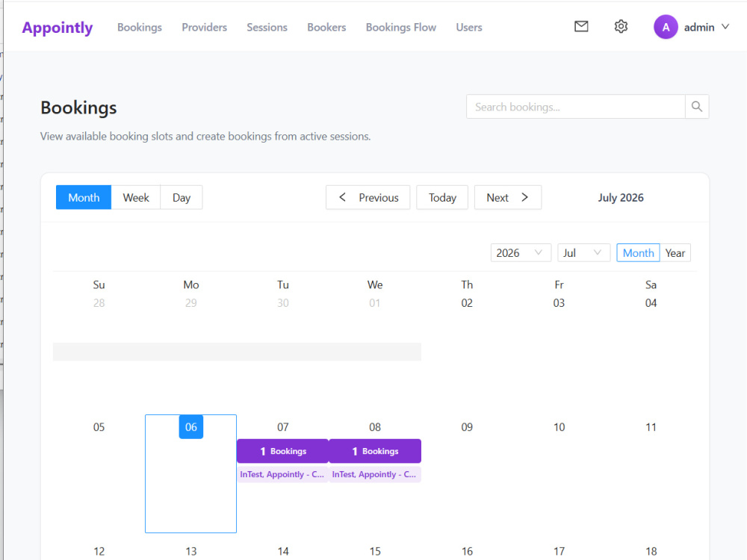Select calendar date 14
Viewport: 747px width, 560px height.
pos(283,552)
